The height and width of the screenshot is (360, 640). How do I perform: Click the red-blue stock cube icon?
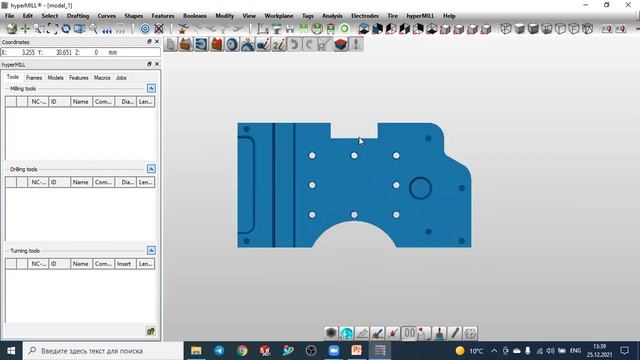(x=341, y=44)
